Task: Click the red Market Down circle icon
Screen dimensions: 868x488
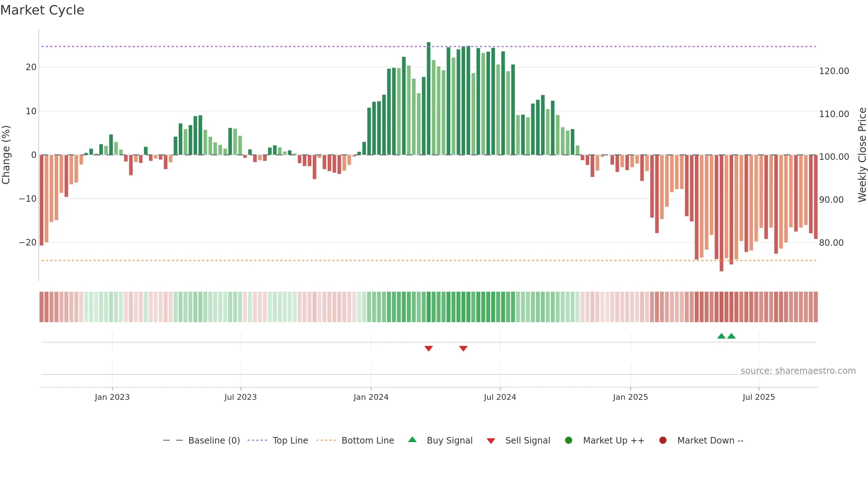Action: (x=663, y=440)
